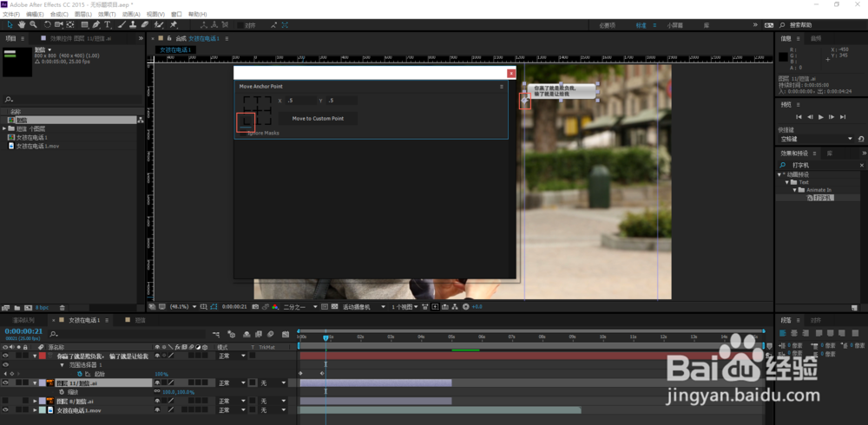868x425 pixels.
Task: Select the Pen tool
Action: click(x=96, y=25)
